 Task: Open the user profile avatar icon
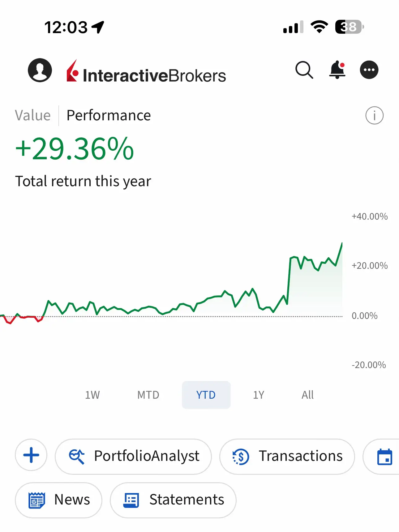40,70
